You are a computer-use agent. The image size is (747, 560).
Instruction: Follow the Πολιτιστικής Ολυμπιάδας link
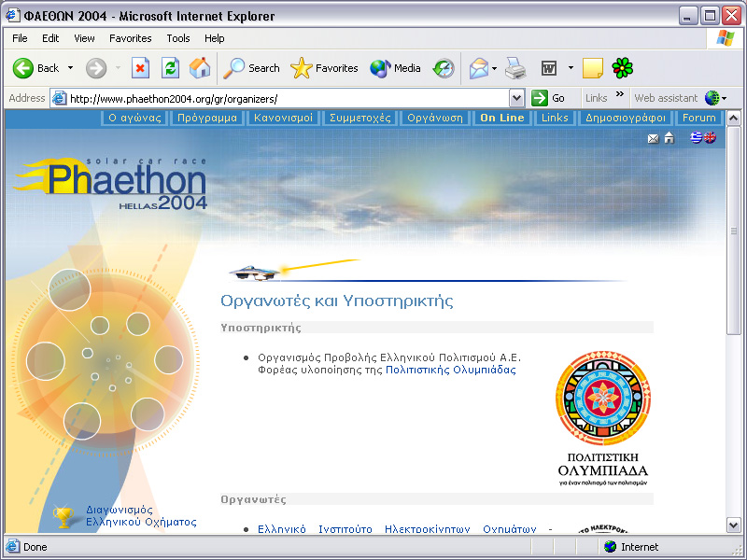tap(451, 370)
